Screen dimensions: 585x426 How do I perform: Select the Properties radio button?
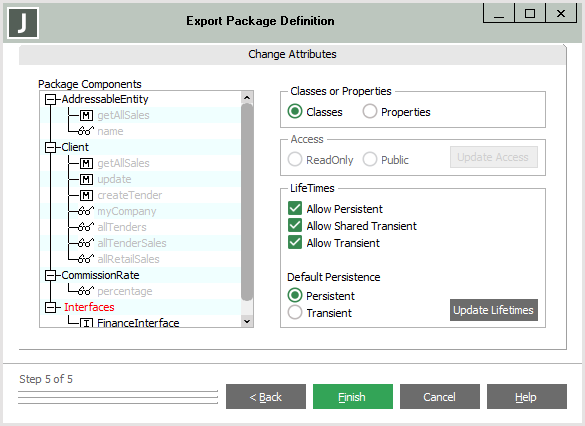tap(369, 111)
